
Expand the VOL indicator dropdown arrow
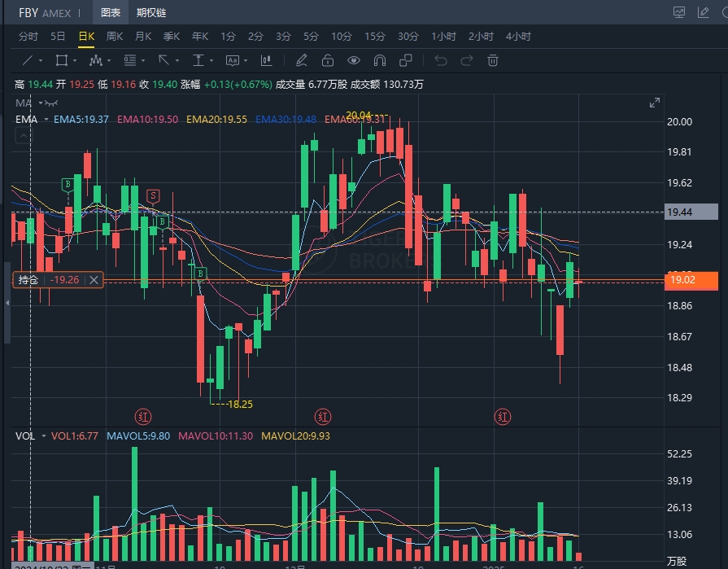click(43, 436)
